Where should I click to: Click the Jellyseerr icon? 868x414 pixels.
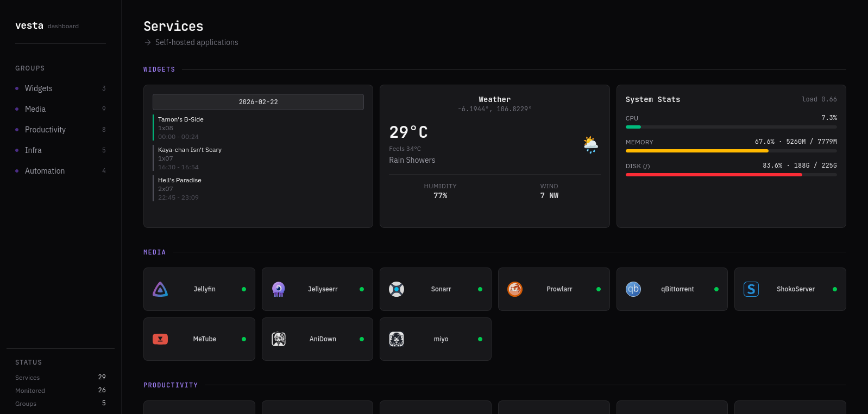pyautogui.click(x=279, y=289)
